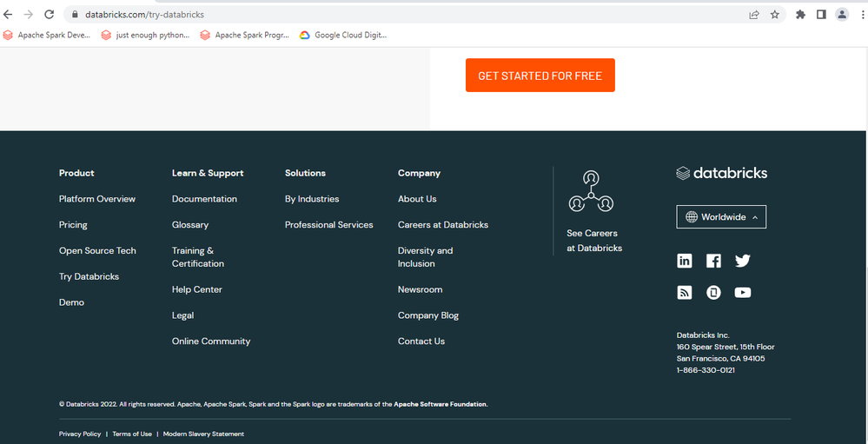The image size is (868, 444).
Task: Open the Facebook social icon
Action: (713, 261)
